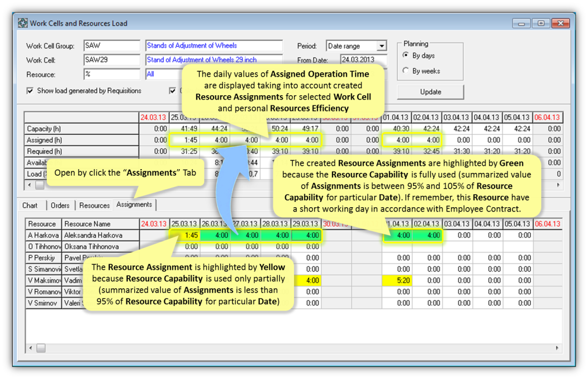Click the 29.03.13 column header in the Assignments grid
Screen dimensions: 588x379
pyautogui.click(x=305, y=224)
